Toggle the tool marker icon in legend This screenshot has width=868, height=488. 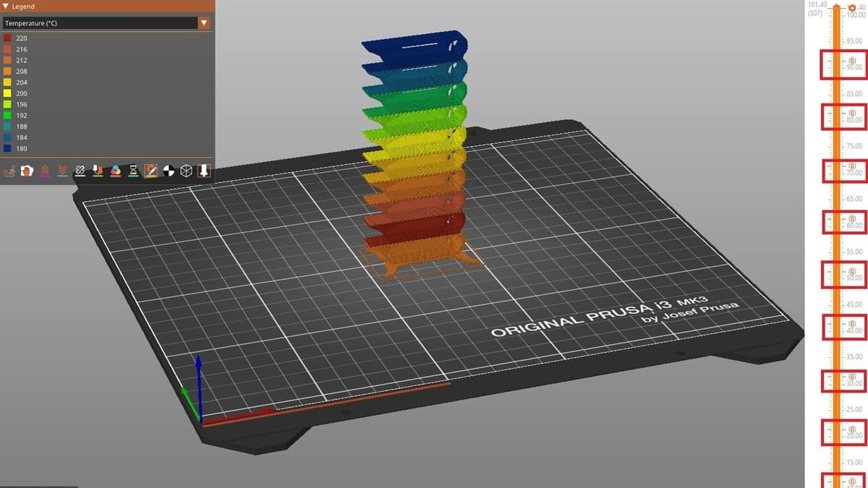click(204, 171)
